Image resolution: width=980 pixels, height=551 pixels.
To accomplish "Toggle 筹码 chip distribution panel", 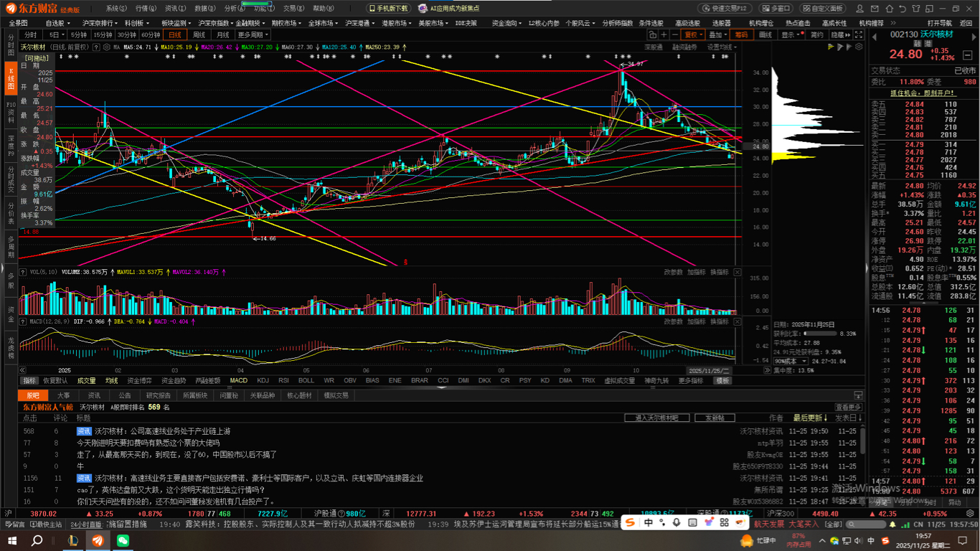I will pyautogui.click(x=741, y=34).
